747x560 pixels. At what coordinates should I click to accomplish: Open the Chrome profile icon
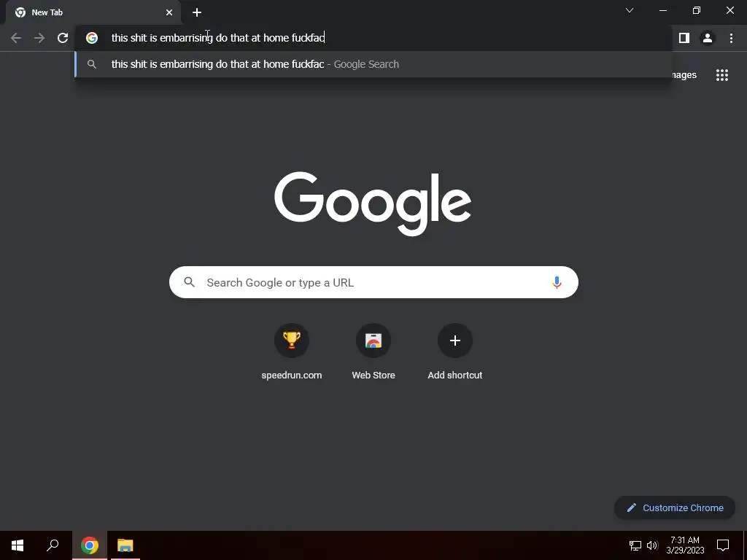coord(708,38)
